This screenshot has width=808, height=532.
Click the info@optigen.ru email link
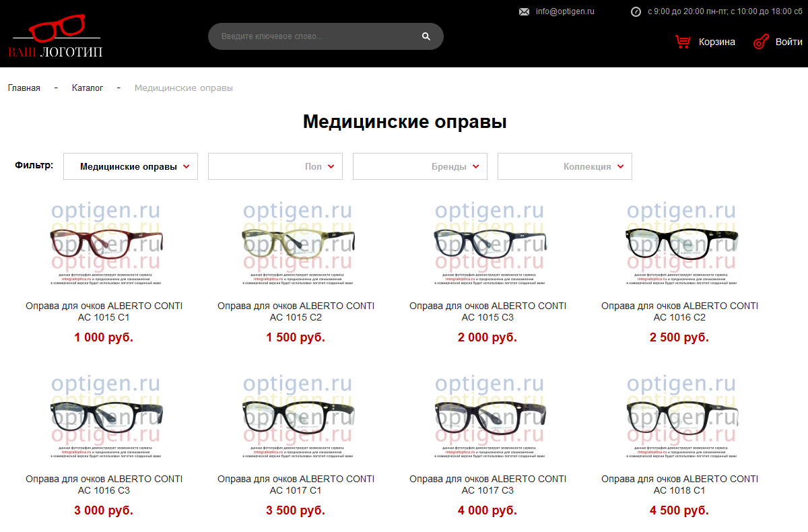[x=565, y=11]
